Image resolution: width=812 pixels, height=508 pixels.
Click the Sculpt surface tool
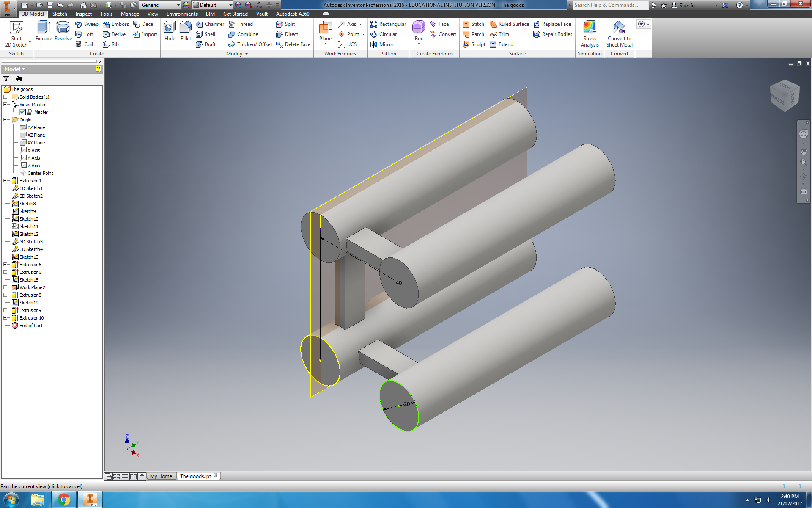[474, 44]
